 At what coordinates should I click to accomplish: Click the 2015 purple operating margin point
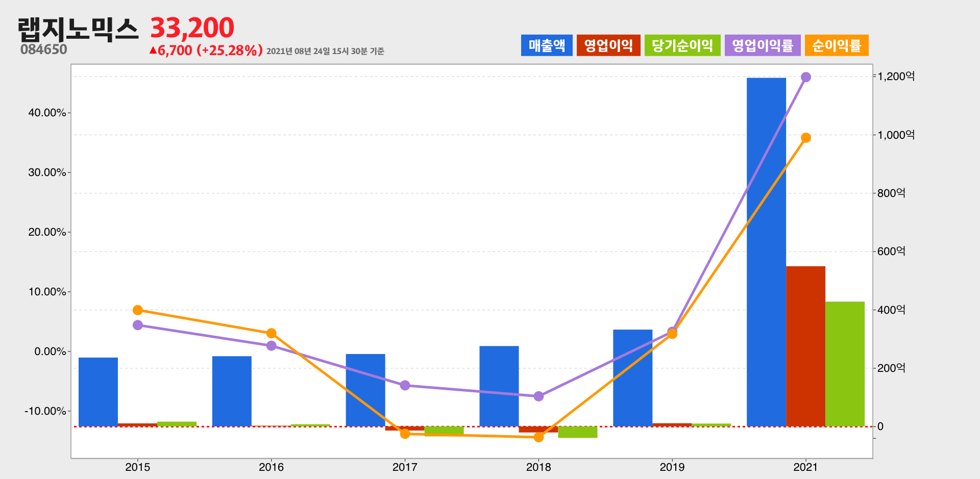pos(138,325)
